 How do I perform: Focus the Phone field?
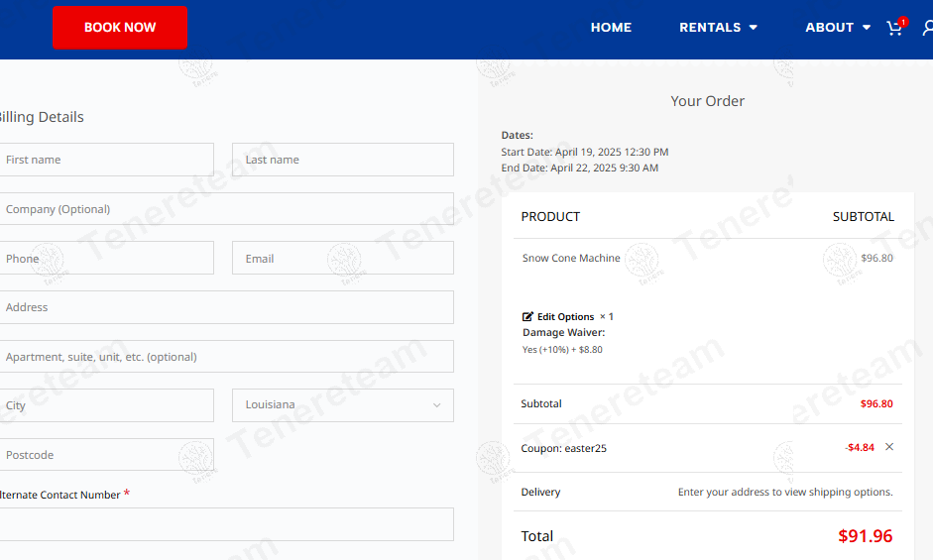106,258
